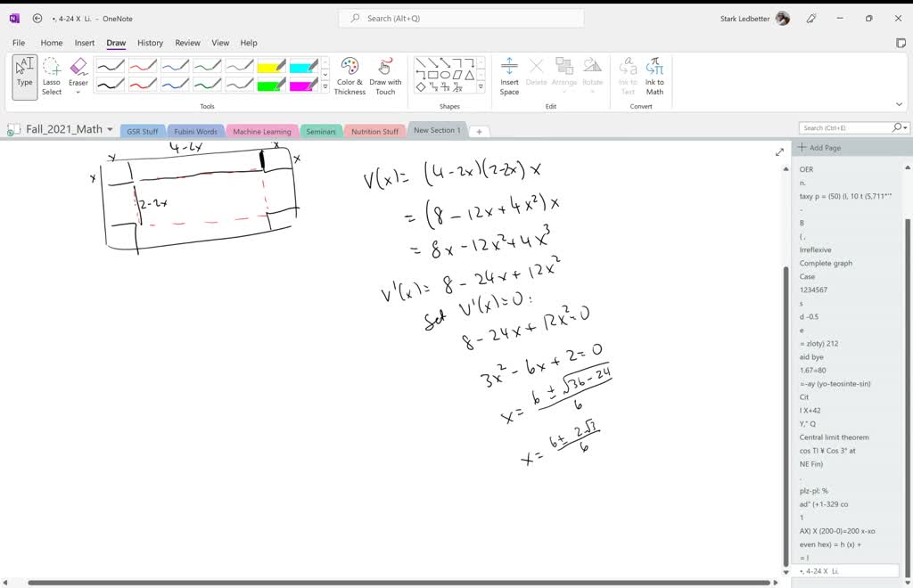Image resolution: width=913 pixels, height=588 pixels.
Task: Switch to the Home ribbon tab
Action: [x=51, y=42]
